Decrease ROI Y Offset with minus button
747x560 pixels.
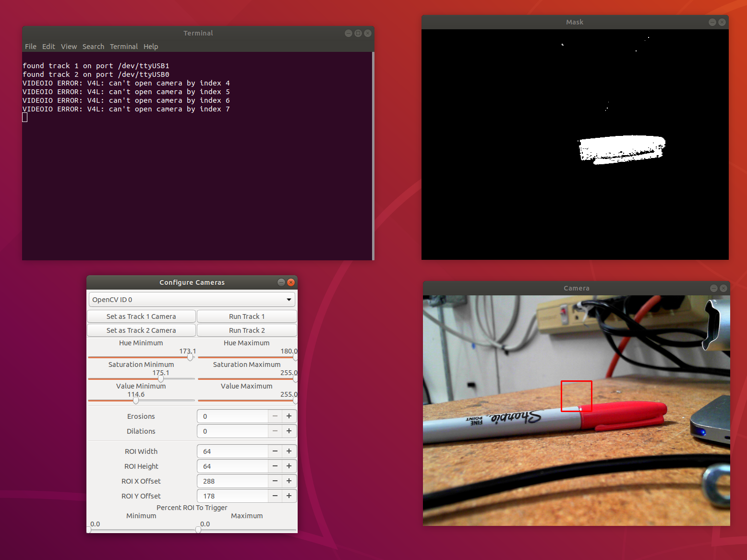[x=275, y=496]
